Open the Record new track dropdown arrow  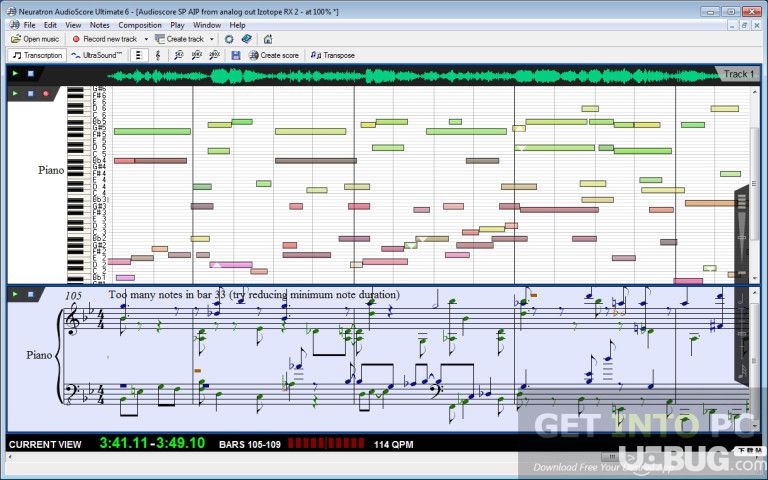point(146,39)
